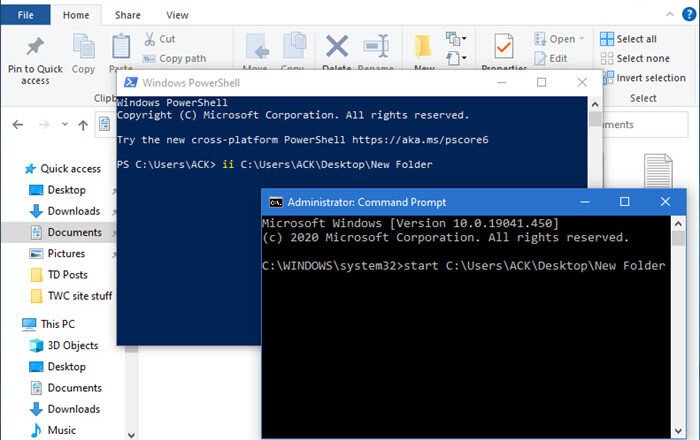Minimize the Command Prompt window
Screen dimensions: 700x440
(x=584, y=202)
